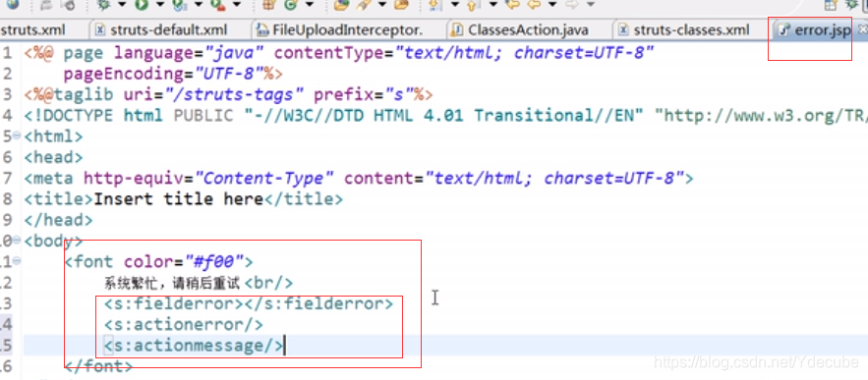The height and width of the screenshot is (380, 868).
Task: Collapse the body tag fold marker
Action: point(17,241)
